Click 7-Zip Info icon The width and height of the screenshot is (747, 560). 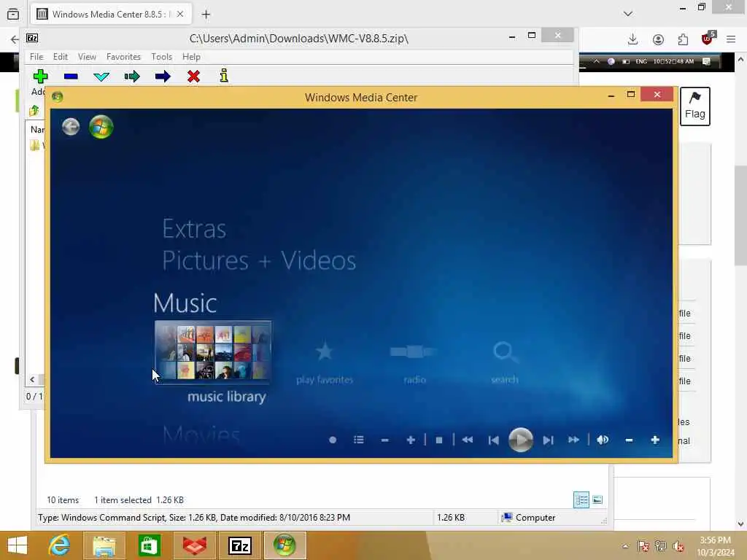224,76
